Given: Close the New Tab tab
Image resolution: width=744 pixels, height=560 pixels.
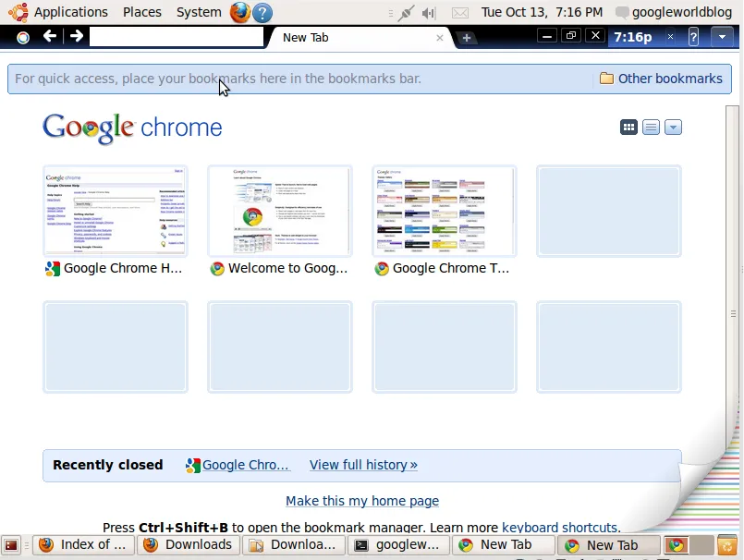Looking at the screenshot, I should (440, 38).
